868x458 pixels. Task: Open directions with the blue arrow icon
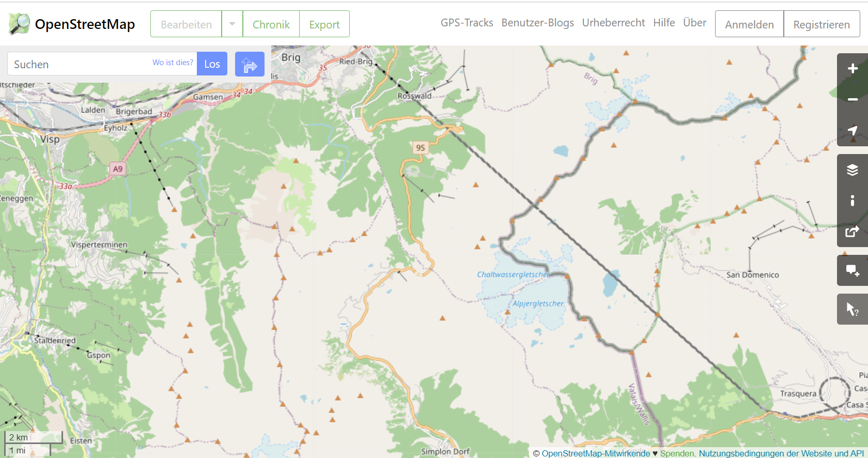(250, 64)
